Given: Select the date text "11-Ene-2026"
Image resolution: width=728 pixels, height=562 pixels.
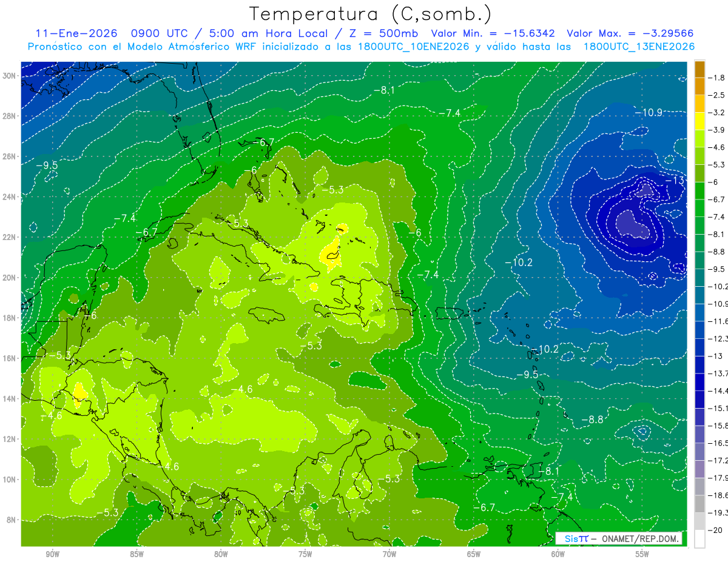Looking at the screenshot, I should tap(76, 33).
